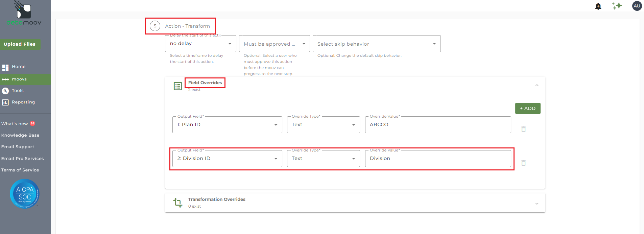Go to Home in the sidebar
Viewport: 644px width, 234px height.
(x=19, y=67)
